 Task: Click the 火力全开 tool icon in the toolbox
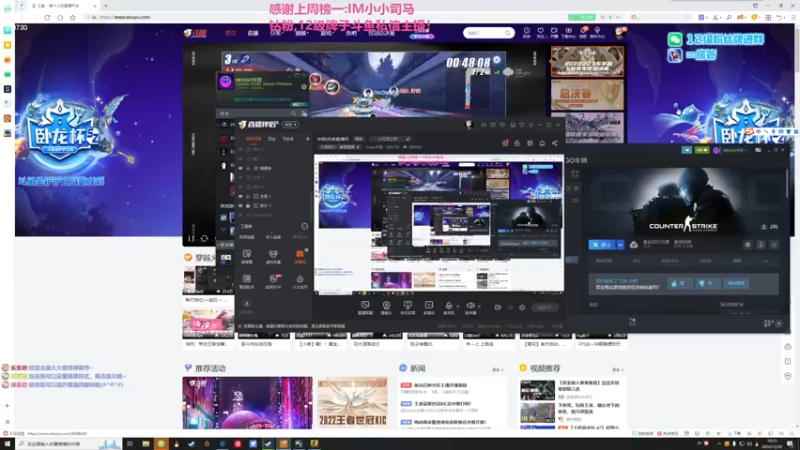[300, 280]
